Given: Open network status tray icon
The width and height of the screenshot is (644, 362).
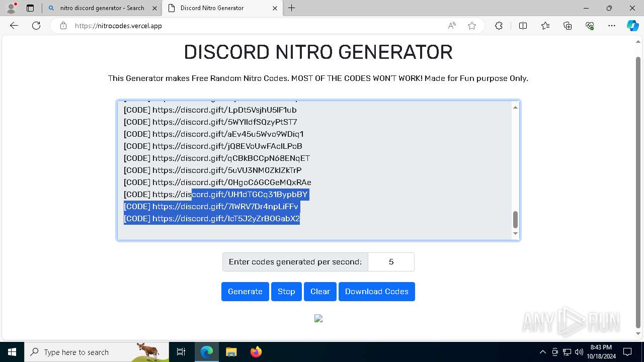Looking at the screenshot, I should point(567,352).
